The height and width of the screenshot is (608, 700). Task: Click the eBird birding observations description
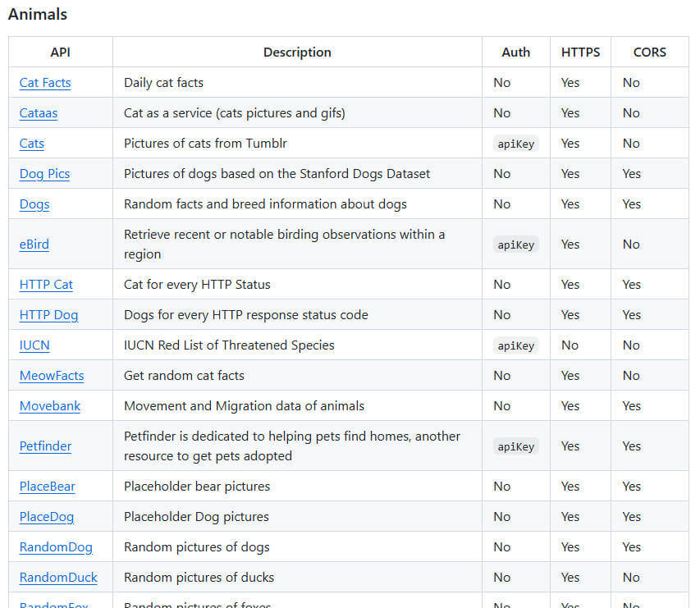click(x=285, y=244)
